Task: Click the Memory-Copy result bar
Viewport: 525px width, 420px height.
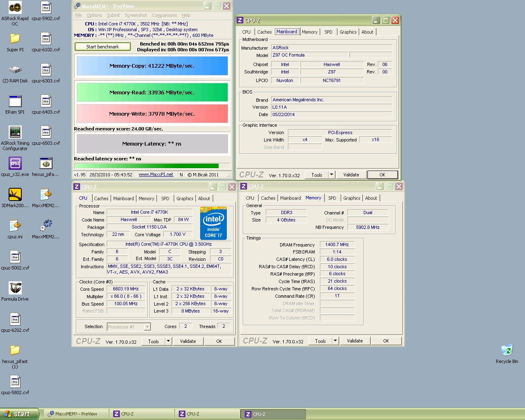Action: click(x=152, y=66)
